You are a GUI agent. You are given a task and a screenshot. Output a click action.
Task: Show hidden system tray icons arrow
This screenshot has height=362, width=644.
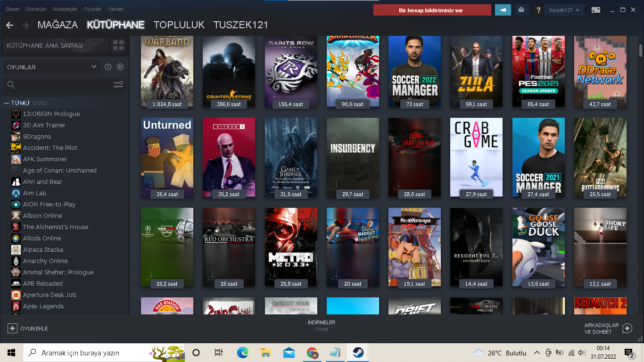537,353
